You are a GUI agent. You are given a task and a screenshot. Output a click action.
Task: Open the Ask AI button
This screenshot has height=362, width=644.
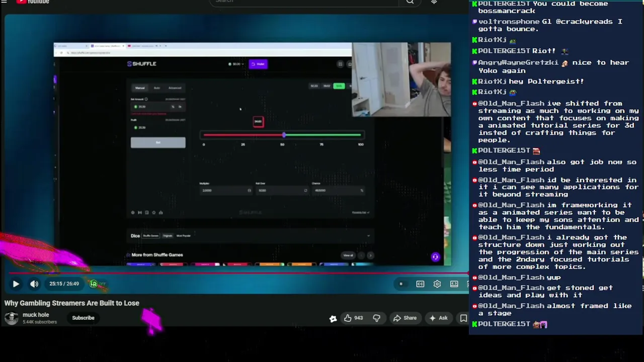438,318
